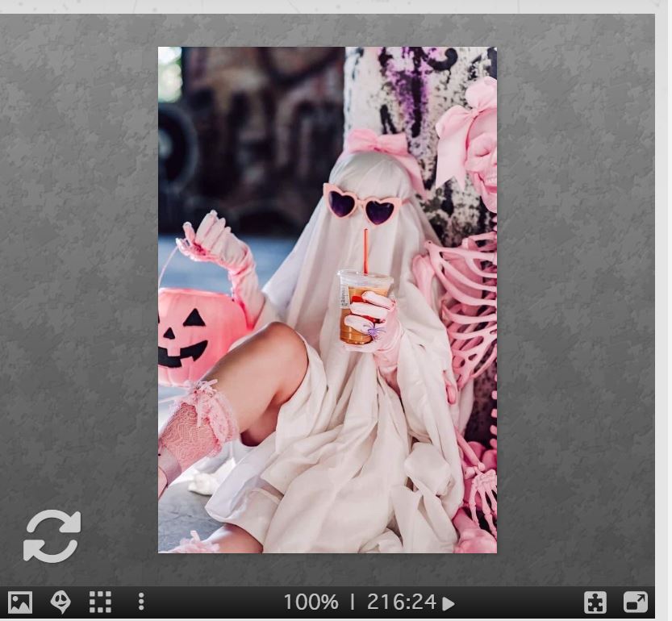Screen dimensions: 672x621
Task: Toggle fullscreen expand icon
Action: pyautogui.click(x=636, y=602)
